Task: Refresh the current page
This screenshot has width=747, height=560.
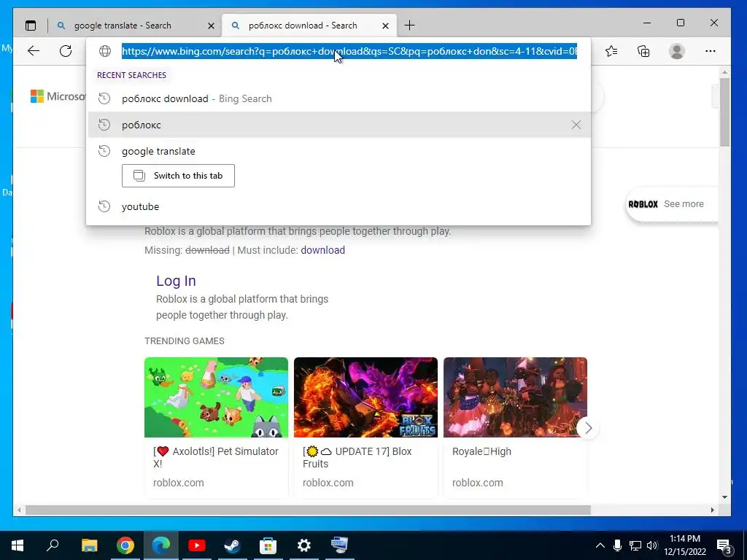Action: tap(66, 51)
